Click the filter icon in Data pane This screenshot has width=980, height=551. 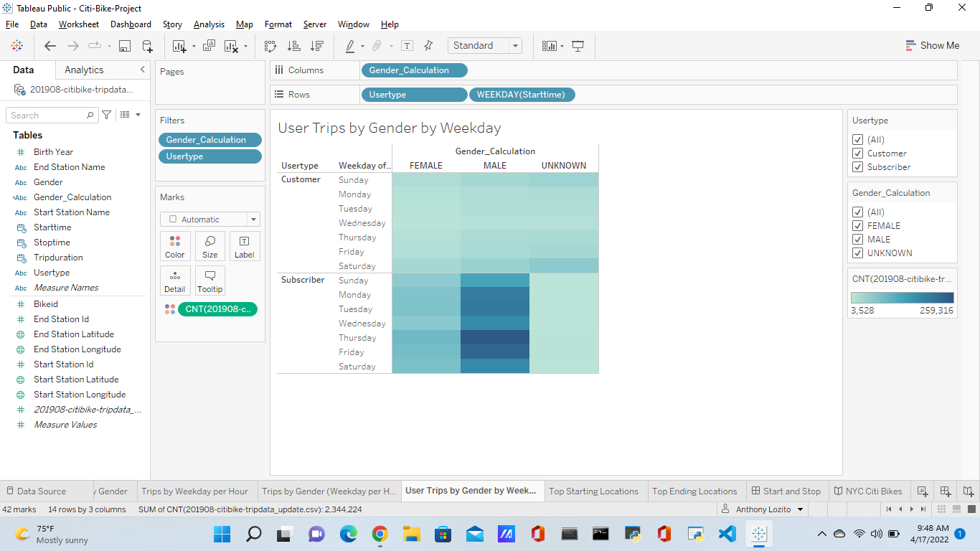(x=107, y=115)
